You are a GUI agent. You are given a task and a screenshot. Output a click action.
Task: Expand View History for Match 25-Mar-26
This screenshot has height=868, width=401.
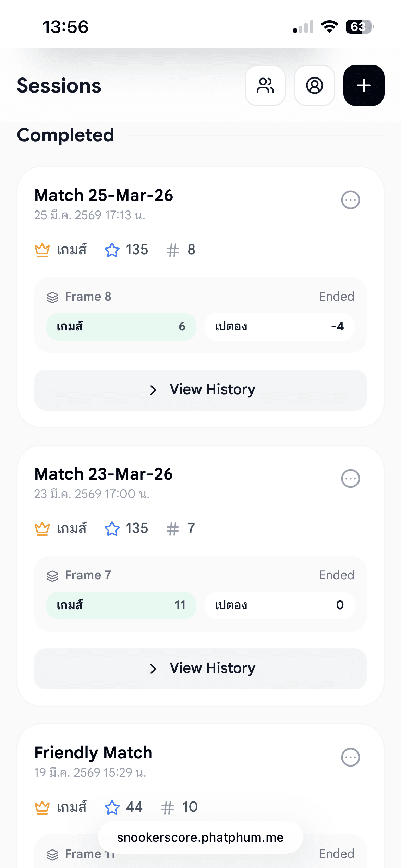click(x=200, y=390)
